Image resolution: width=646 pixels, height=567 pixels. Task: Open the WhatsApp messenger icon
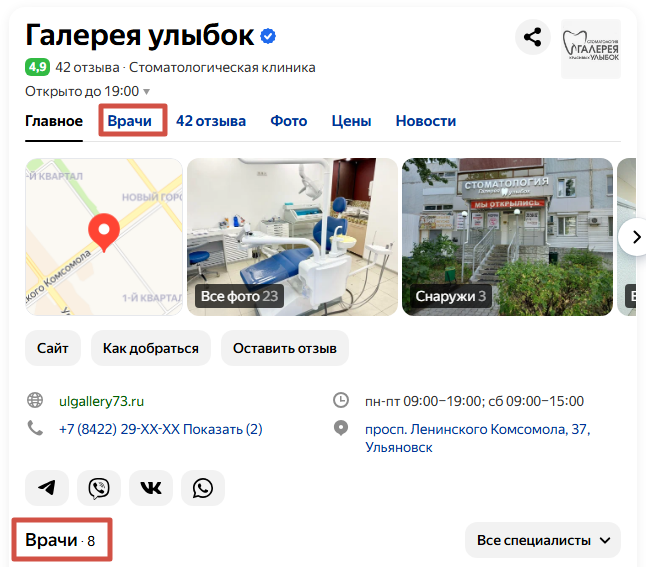[x=203, y=488]
